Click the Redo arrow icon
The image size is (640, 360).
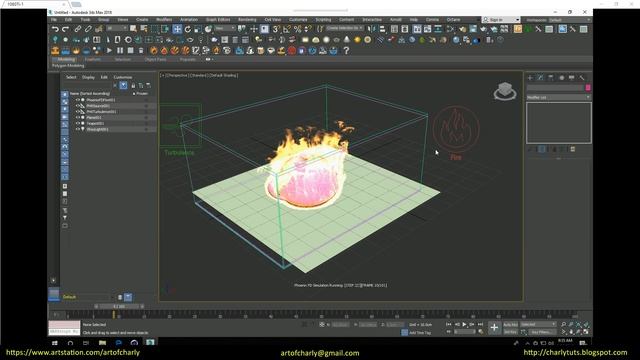pos(65,29)
